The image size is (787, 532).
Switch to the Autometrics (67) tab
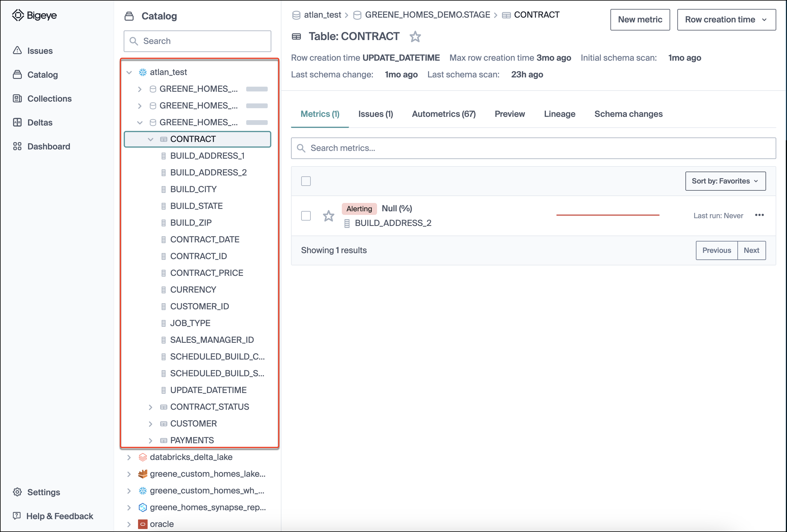[443, 114]
